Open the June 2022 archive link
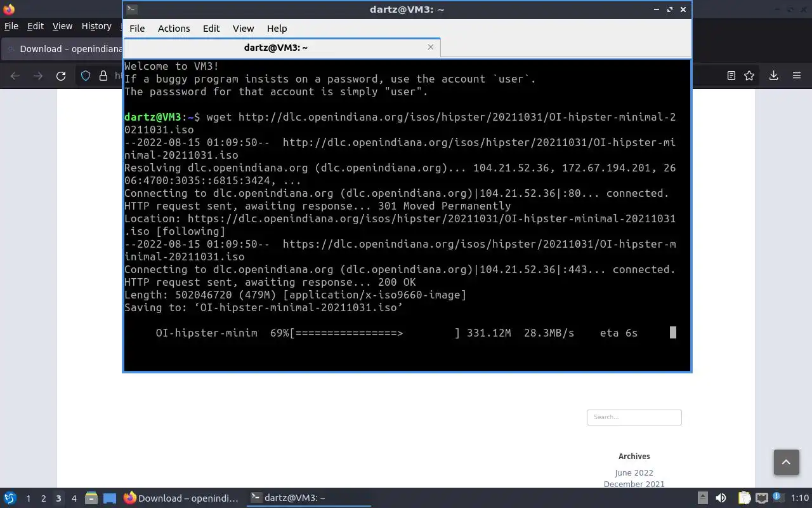 click(634, 472)
